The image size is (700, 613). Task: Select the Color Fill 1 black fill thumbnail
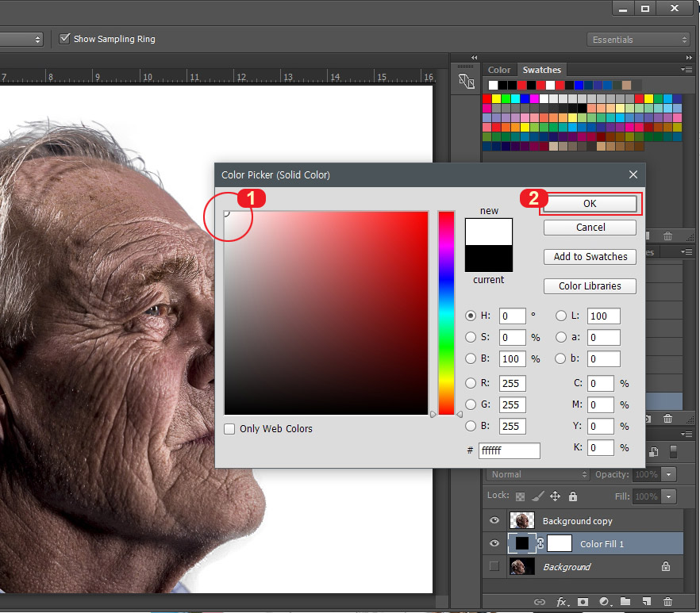[x=521, y=543]
